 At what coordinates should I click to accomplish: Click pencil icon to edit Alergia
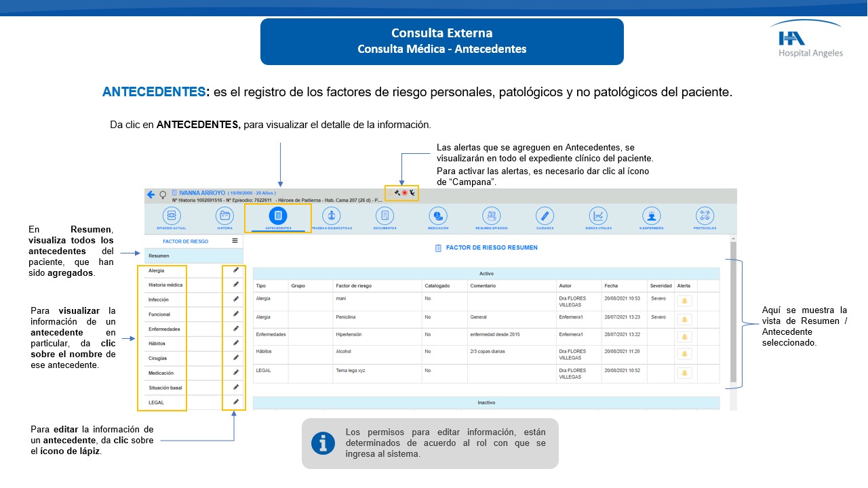pyautogui.click(x=236, y=270)
